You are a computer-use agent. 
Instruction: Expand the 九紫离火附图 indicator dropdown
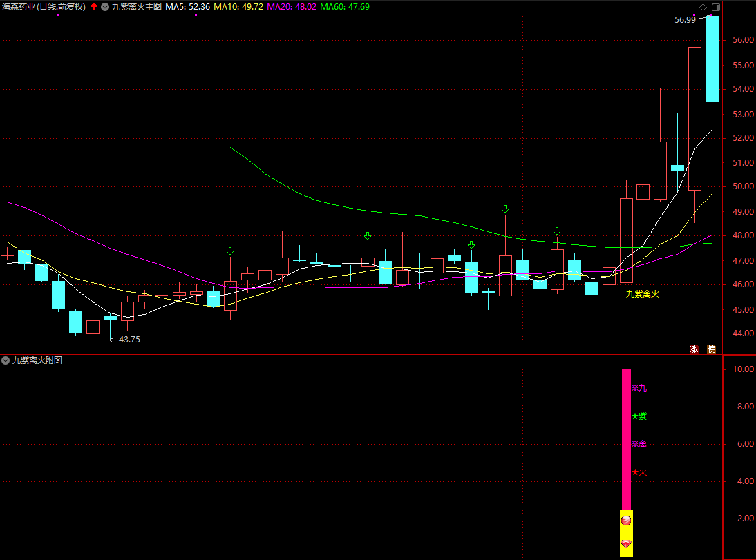(6, 360)
